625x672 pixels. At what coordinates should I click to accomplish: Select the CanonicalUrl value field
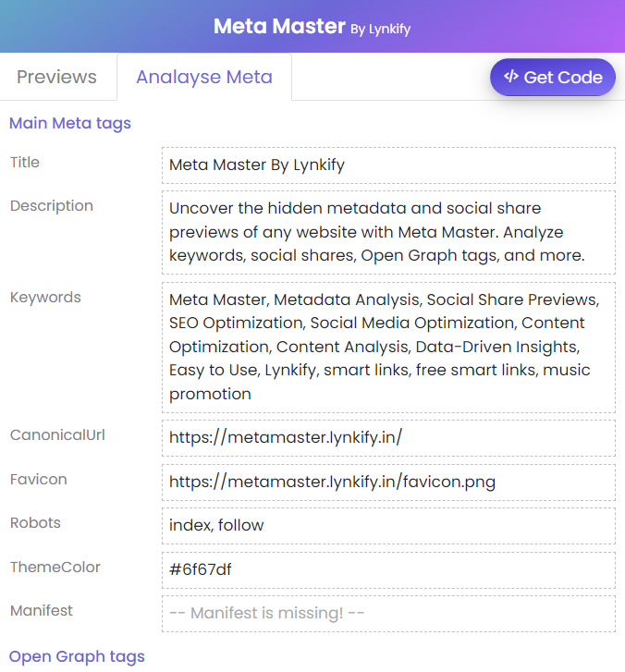click(388, 438)
